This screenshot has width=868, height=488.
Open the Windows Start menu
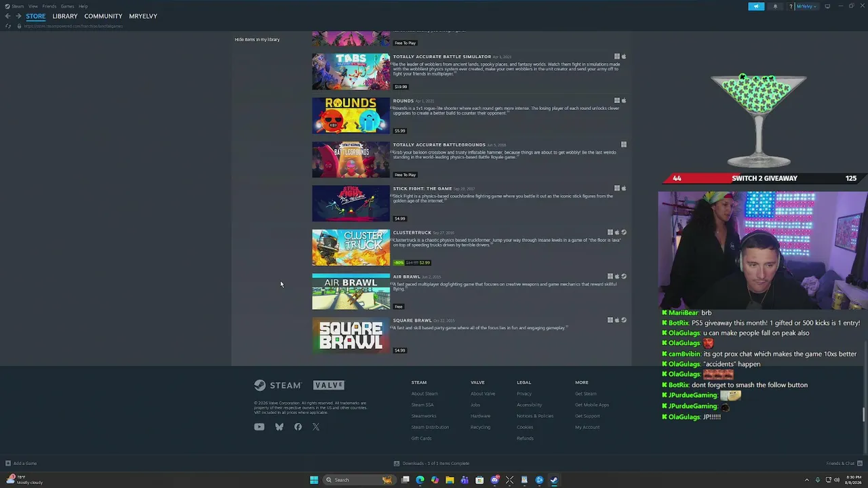[x=314, y=480]
